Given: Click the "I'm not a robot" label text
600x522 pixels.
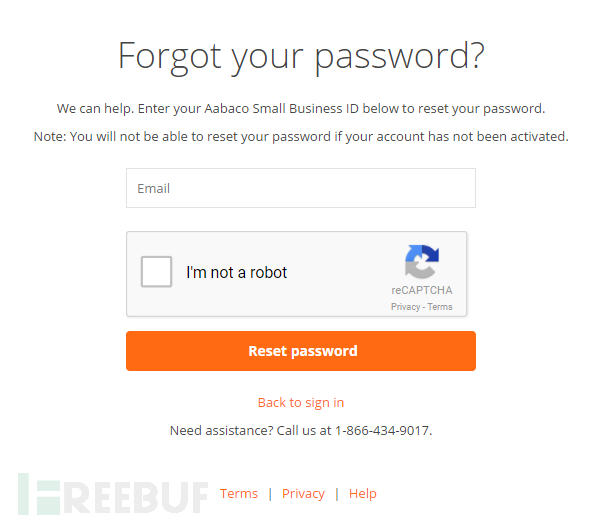Looking at the screenshot, I should 236,272.
